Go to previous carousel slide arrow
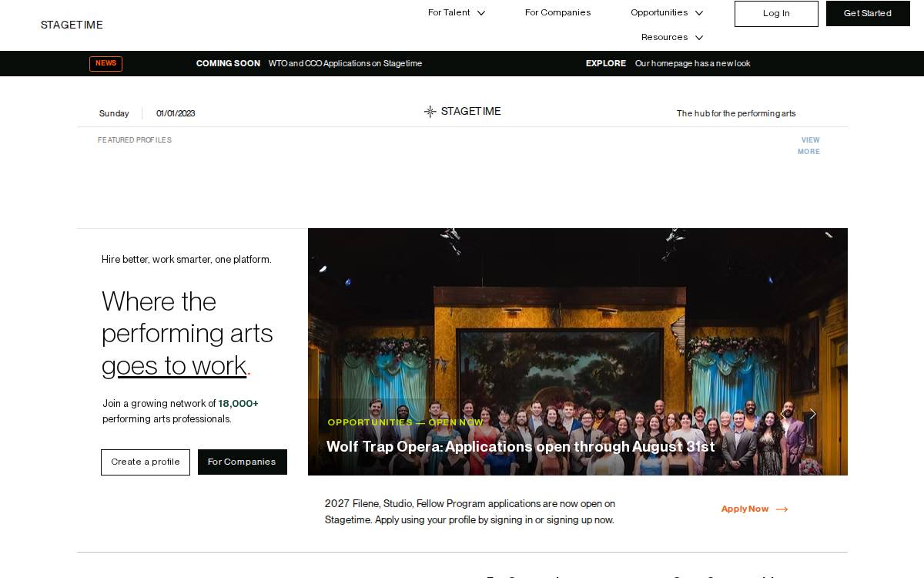This screenshot has height=578, width=924. [784, 415]
